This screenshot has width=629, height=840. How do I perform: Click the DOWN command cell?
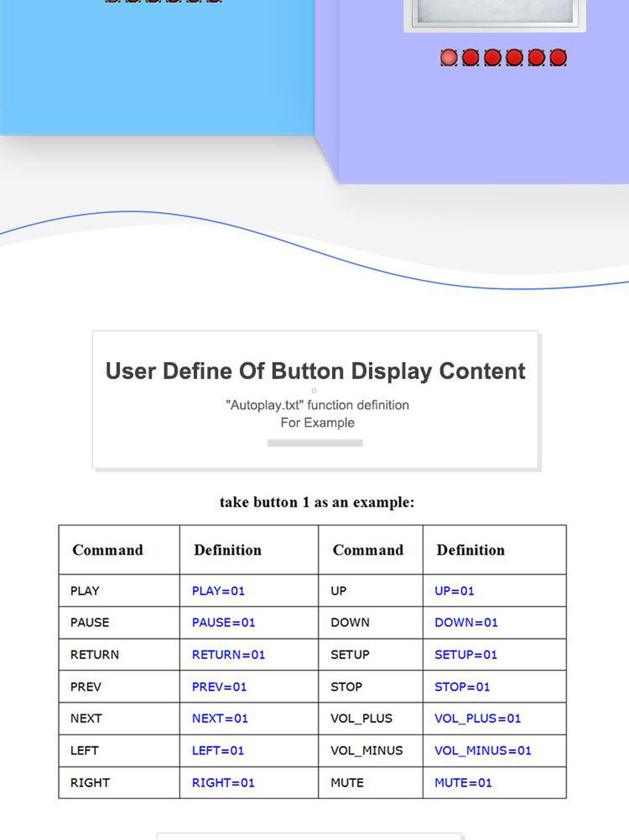[350, 622]
